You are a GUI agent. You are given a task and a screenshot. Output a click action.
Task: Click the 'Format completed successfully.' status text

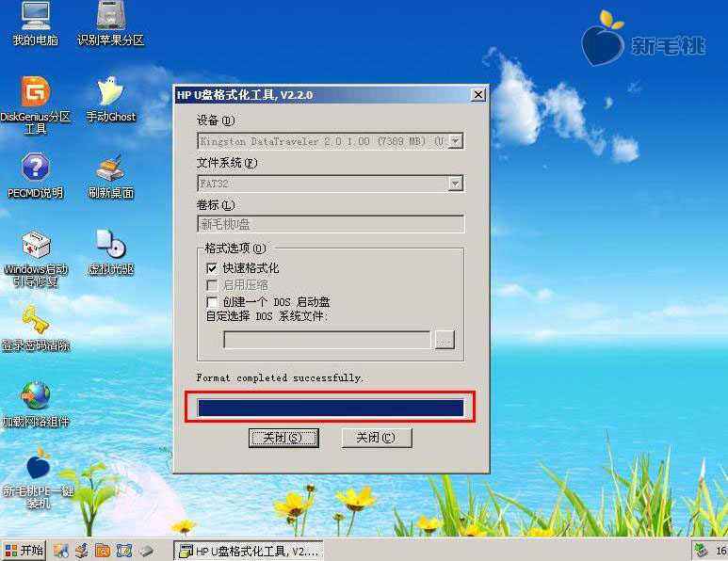(280, 377)
